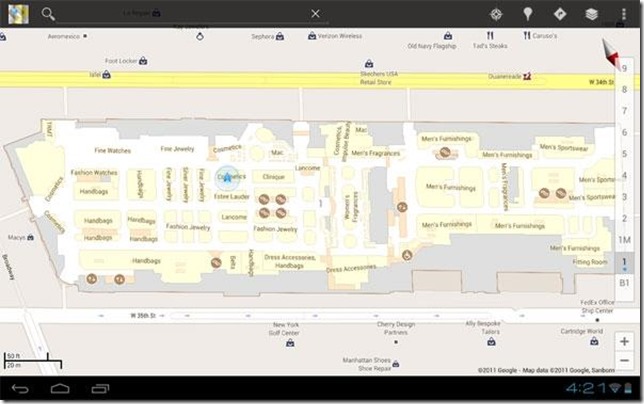Tap the Men's Fragrances label beside Mac

click(375, 153)
